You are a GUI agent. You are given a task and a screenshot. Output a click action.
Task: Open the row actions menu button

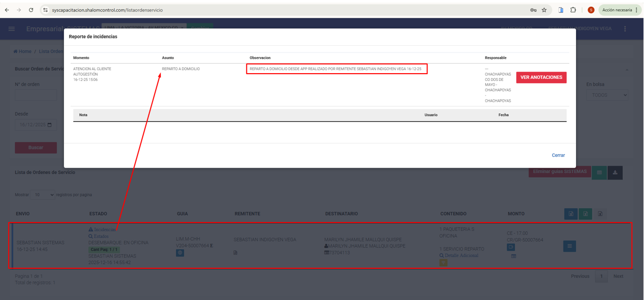569,246
